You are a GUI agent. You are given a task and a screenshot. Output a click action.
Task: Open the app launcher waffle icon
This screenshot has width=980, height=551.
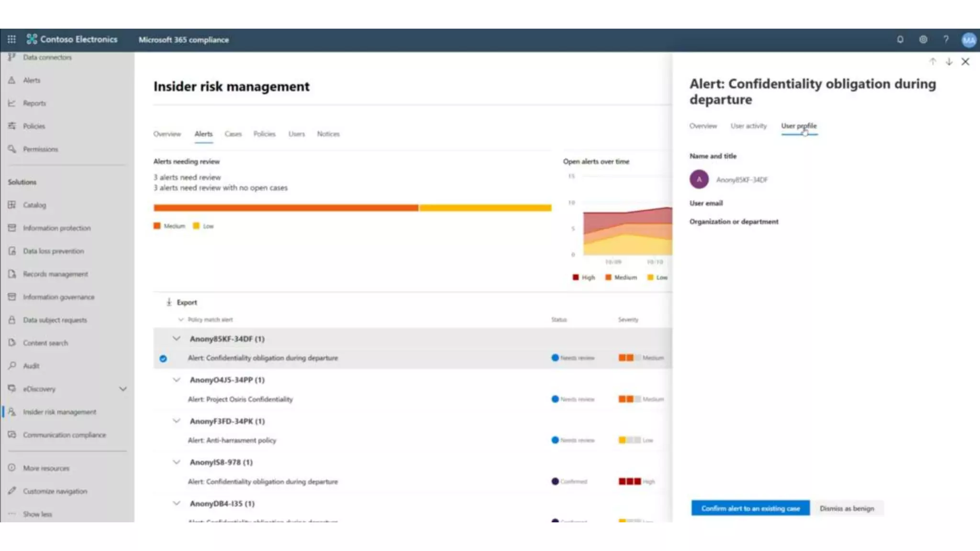pos(11,40)
